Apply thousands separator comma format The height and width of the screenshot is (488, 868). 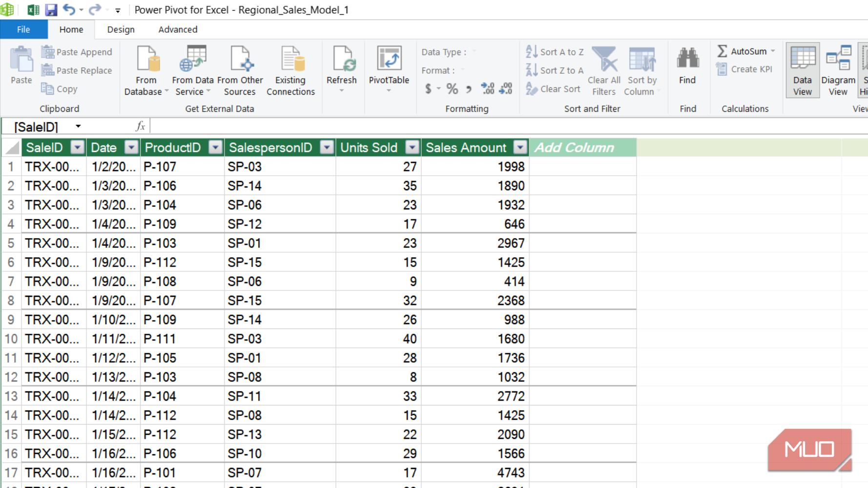[469, 88]
